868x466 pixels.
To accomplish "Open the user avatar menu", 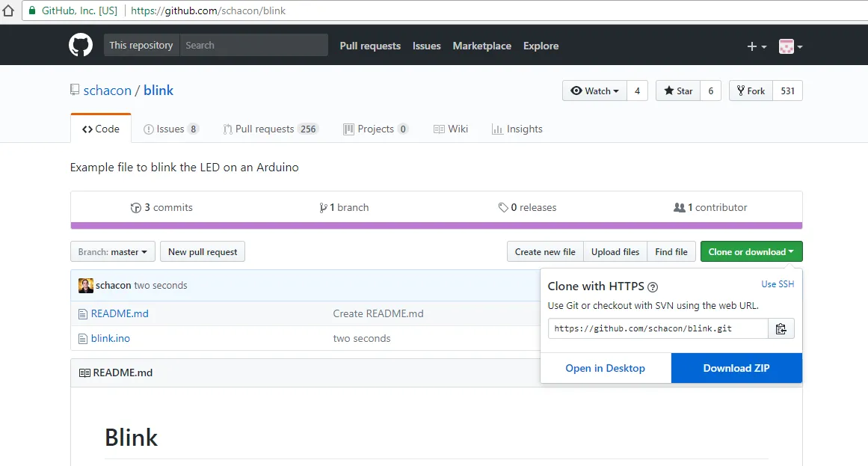I will tap(790, 46).
